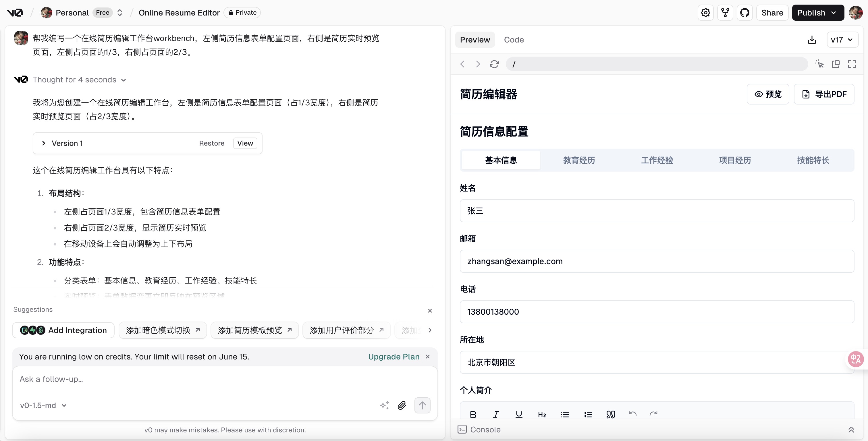Expand the Version 1 block
Image resolution: width=868 pixels, height=441 pixels.
44,143
